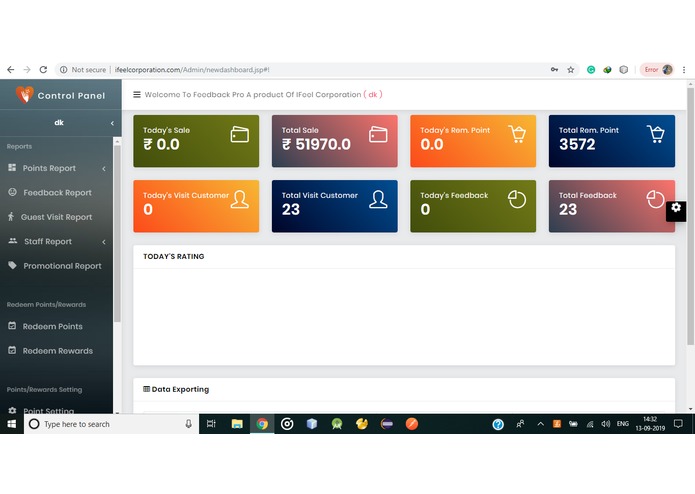695x494 pixels.
Task: Click Task View icon in taskbar
Action: [x=211, y=424]
